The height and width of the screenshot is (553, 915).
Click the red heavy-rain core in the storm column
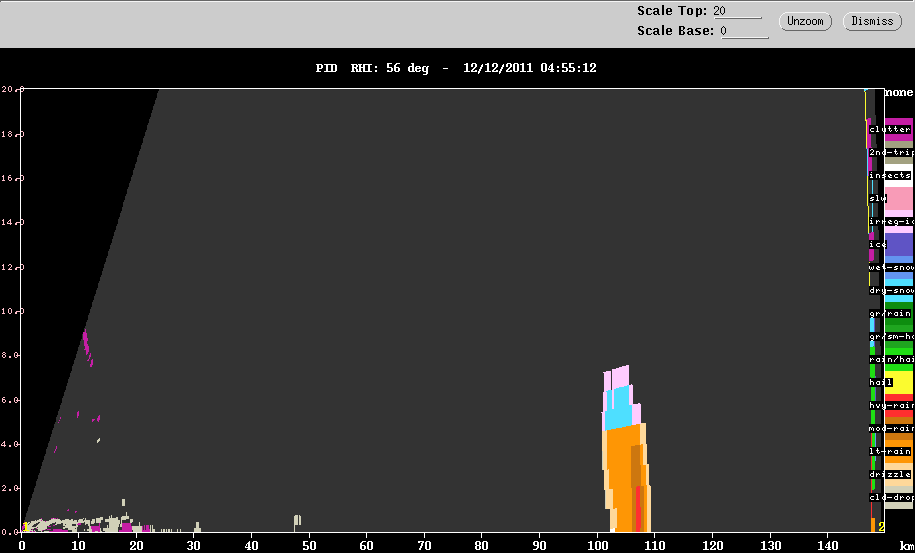pos(638,509)
